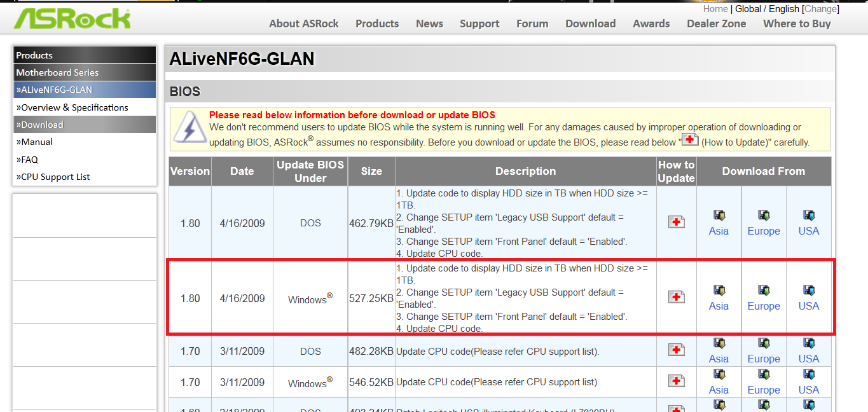Screen dimensions: 868x412
Task: Go to Dealer Zone
Action: [x=717, y=24]
